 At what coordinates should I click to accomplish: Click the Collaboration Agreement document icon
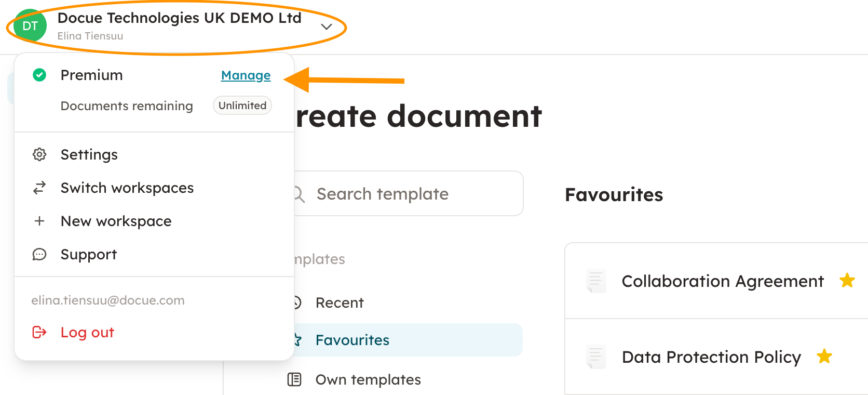[x=595, y=281]
